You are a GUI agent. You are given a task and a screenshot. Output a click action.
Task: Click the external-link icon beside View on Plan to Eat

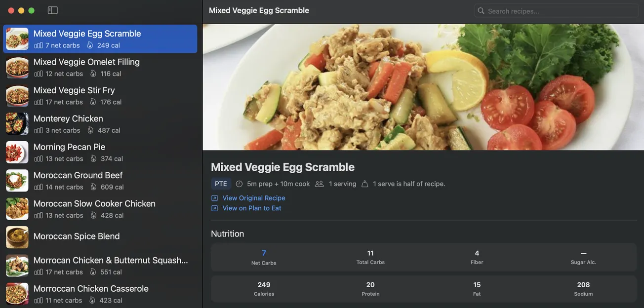coord(214,208)
